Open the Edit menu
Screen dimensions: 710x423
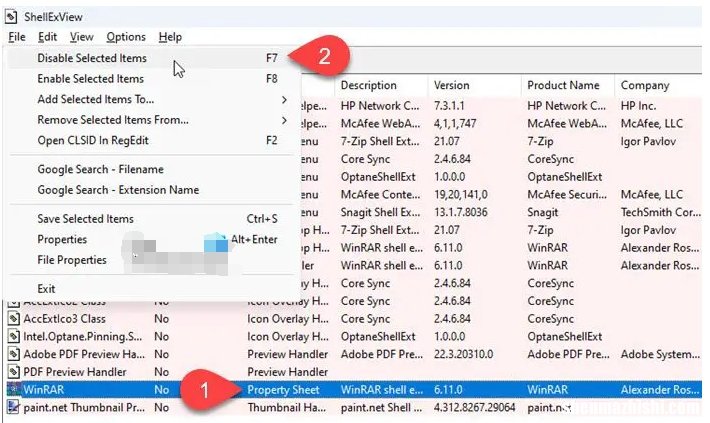pos(47,37)
